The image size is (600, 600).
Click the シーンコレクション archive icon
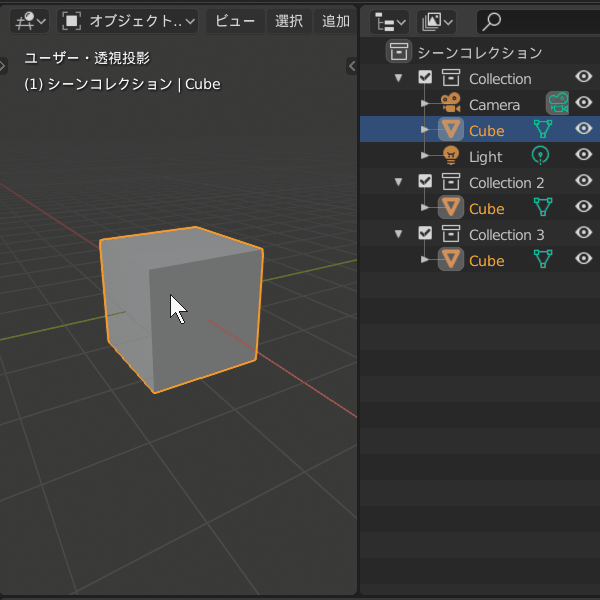click(x=399, y=51)
